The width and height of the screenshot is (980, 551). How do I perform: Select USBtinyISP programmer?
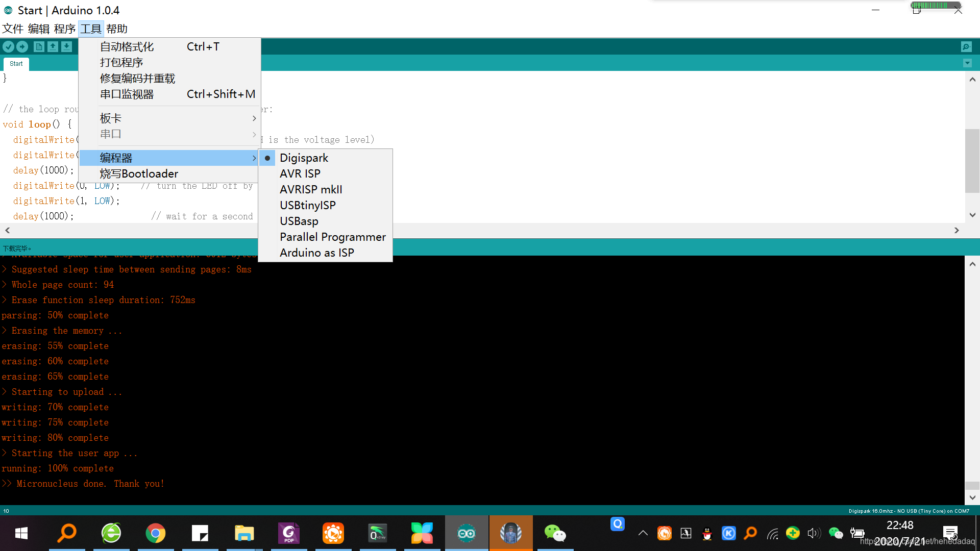point(326,205)
